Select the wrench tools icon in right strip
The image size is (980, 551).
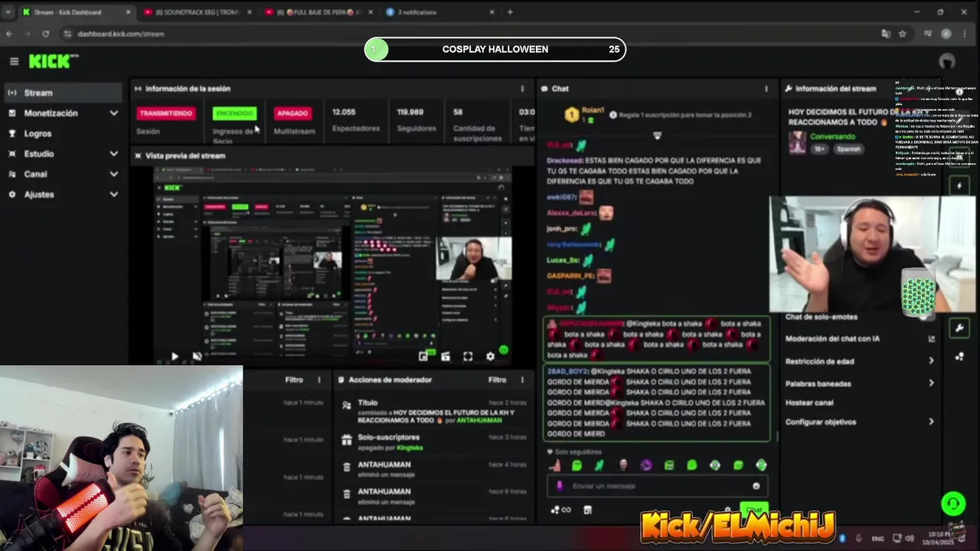click(959, 328)
